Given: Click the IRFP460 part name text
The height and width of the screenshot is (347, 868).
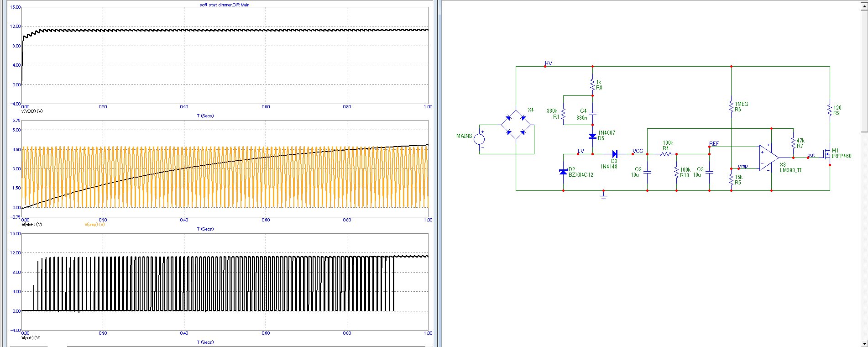Looking at the screenshot, I should point(842,156).
